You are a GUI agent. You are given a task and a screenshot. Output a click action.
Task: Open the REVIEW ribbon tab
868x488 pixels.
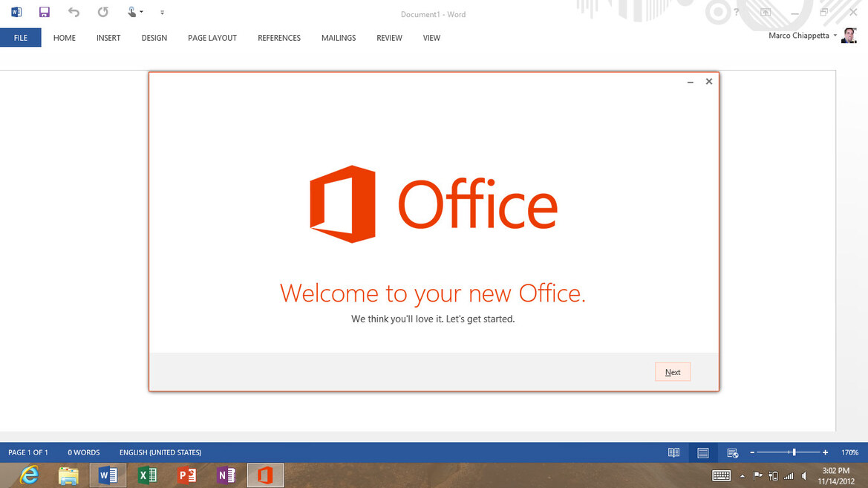click(389, 38)
